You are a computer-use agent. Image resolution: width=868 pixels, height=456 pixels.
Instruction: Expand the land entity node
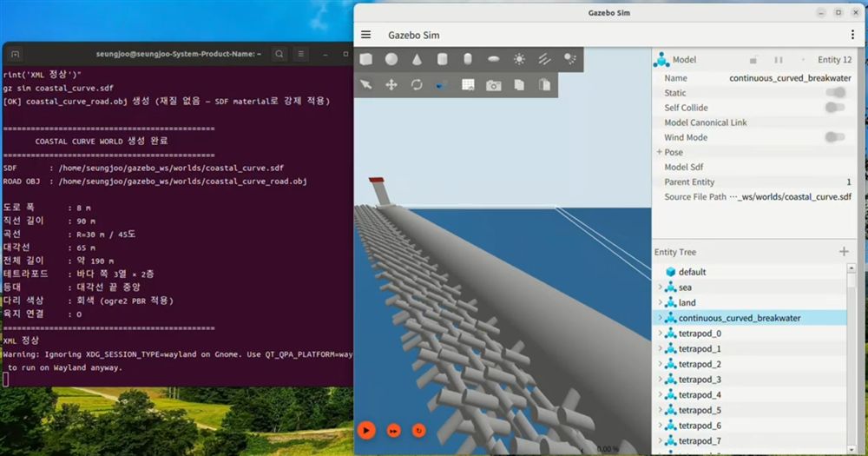(x=660, y=302)
